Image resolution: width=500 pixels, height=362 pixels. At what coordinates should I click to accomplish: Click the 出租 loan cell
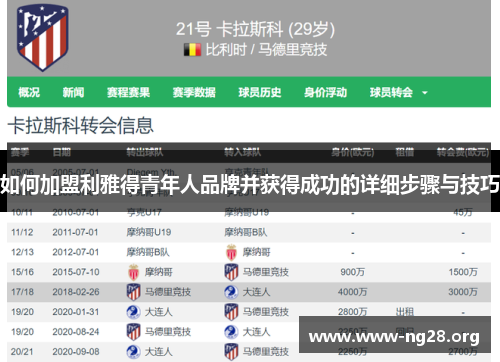[x=405, y=312]
